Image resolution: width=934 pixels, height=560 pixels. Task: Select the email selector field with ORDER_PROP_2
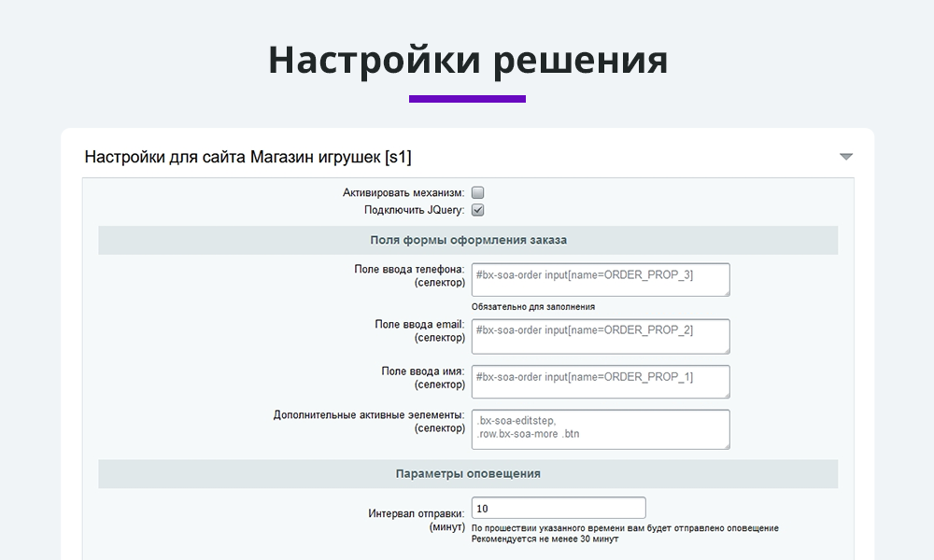tap(600, 336)
